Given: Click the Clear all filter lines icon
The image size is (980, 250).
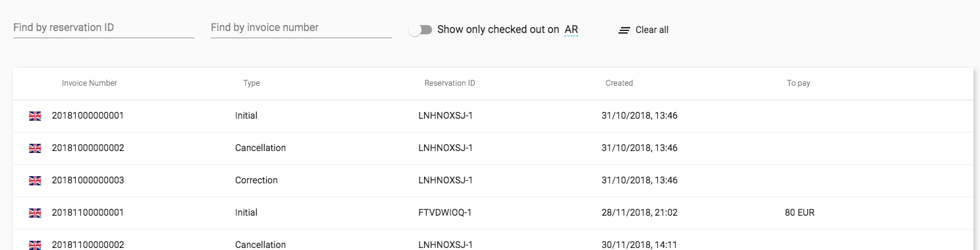Looking at the screenshot, I should pyautogui.click(x=624, y=30).
